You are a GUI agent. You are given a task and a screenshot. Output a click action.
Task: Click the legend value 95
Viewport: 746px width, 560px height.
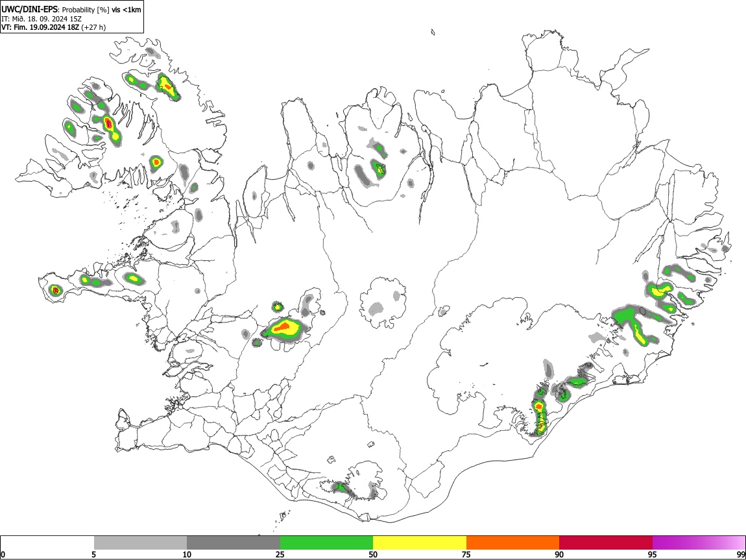pyautogui.click(x=653, y=554)
